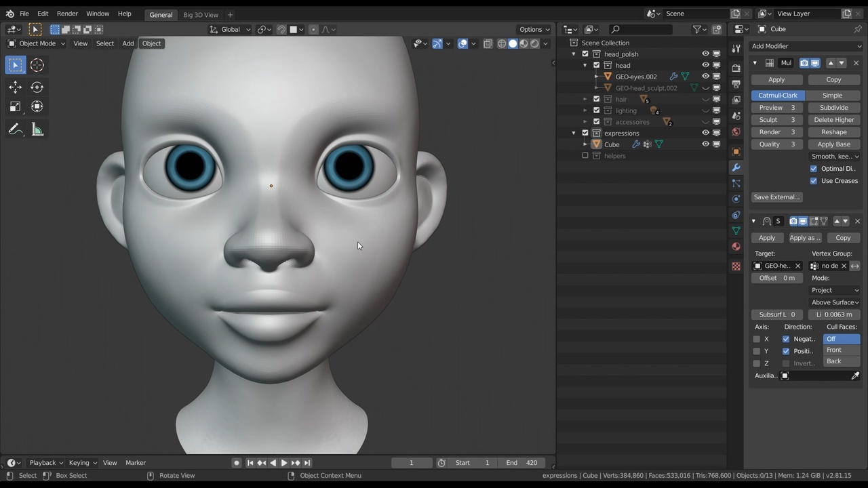Open the Material properties tab
The image size is (868, 488).
point(736,247)
